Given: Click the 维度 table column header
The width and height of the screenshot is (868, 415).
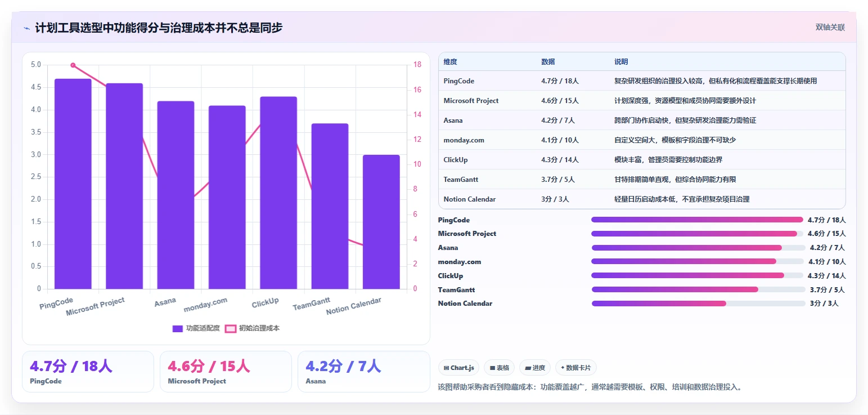Looking at the screenshot, I should [x=450, y=62].
